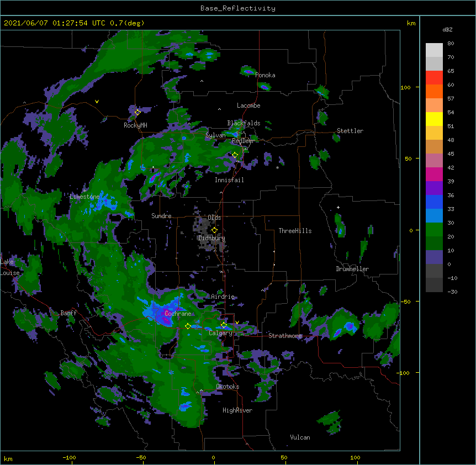Select the Airdrie city label

[223, 297]
